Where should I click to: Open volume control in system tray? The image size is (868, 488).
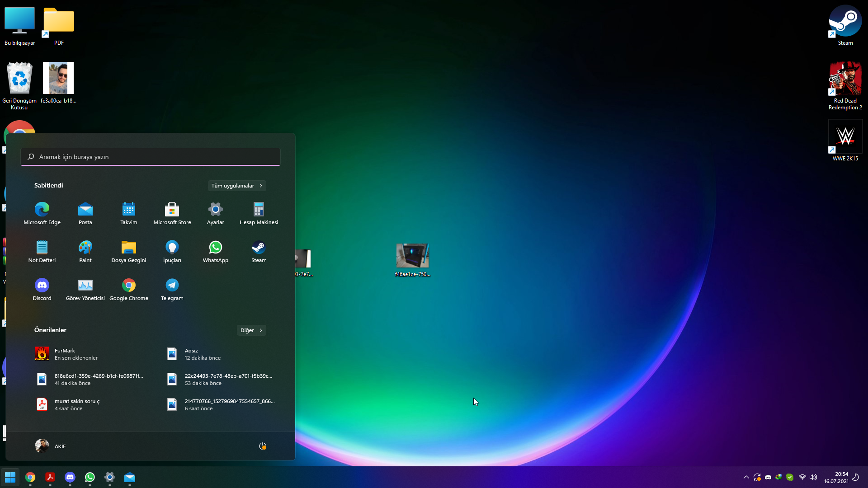813,477
